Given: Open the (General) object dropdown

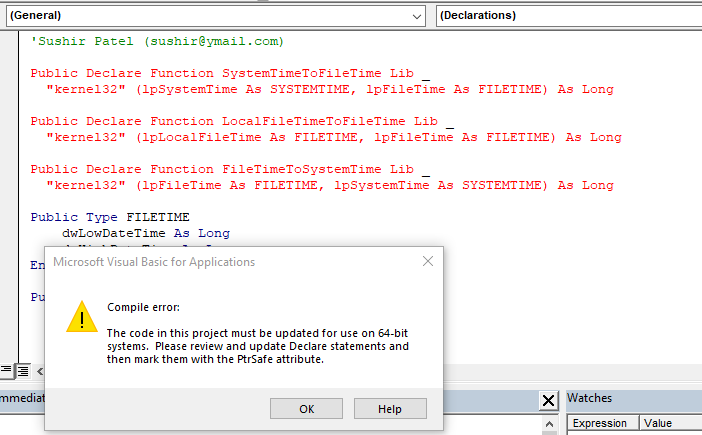Looking at the screenshot, I should (x=215, y=16).
